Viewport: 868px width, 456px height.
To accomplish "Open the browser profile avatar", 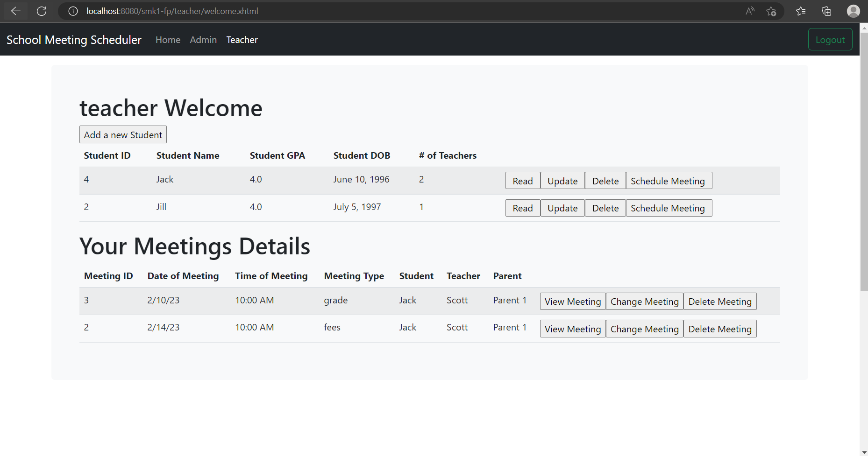I will coord(854,11).
